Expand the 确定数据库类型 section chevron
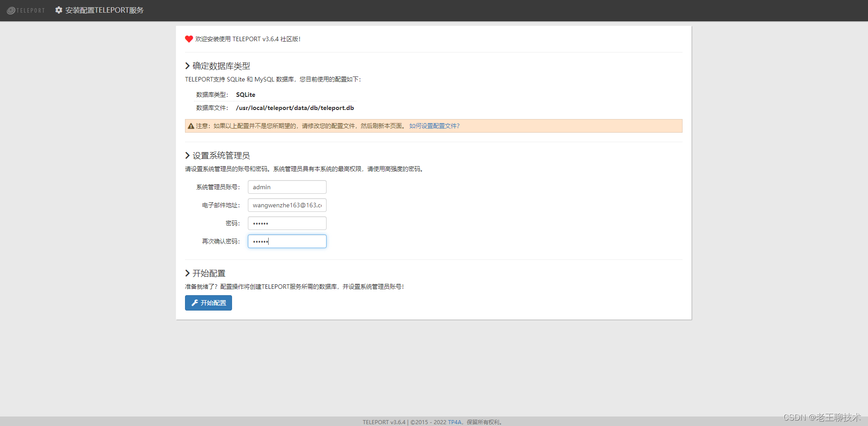The width and height of the screenshot is (868, 426). [x=187, y=65]
